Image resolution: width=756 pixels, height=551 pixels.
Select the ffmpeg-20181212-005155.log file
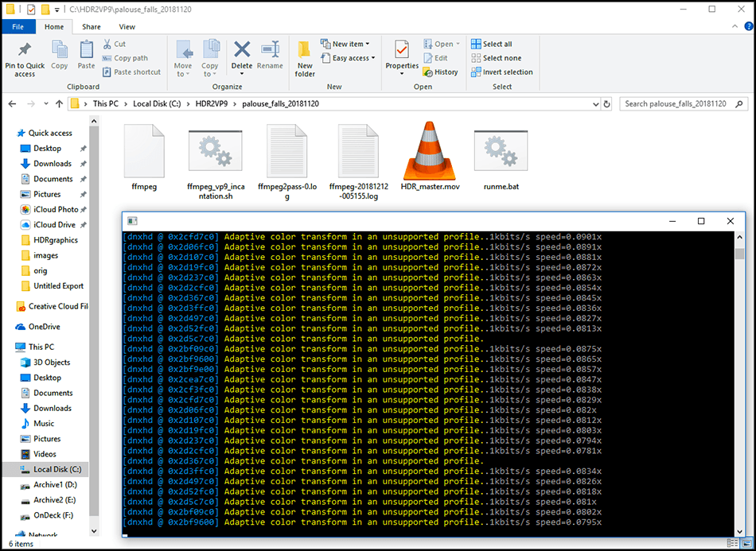[358, 161]
